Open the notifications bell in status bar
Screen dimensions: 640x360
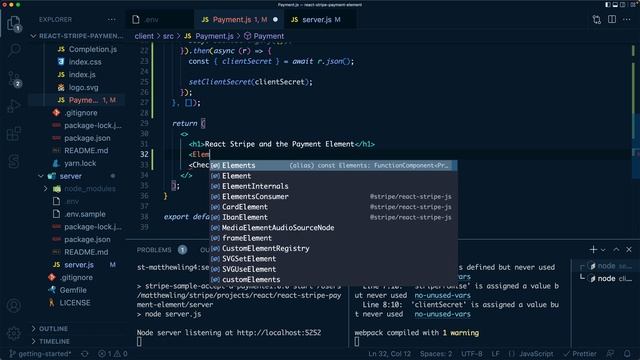[627, 354]
